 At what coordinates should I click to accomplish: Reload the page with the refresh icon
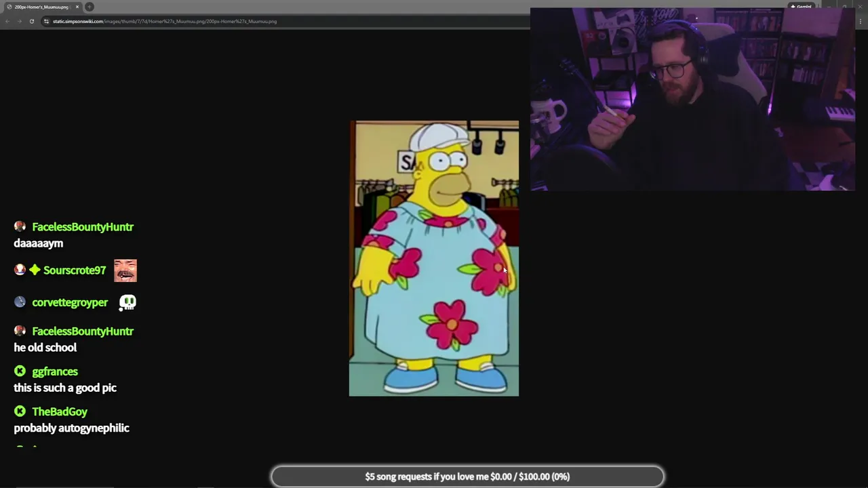(31, 21)
